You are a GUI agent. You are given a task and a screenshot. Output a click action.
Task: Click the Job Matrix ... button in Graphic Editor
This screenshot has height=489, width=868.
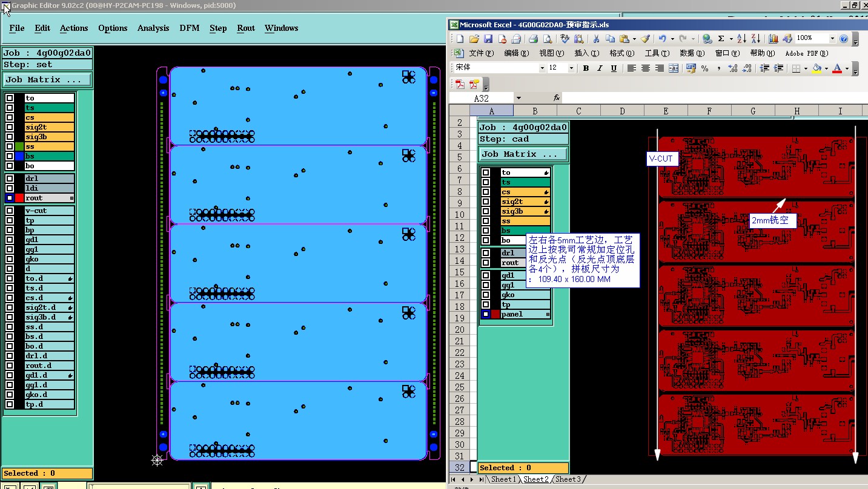click(x=47, y=79)
